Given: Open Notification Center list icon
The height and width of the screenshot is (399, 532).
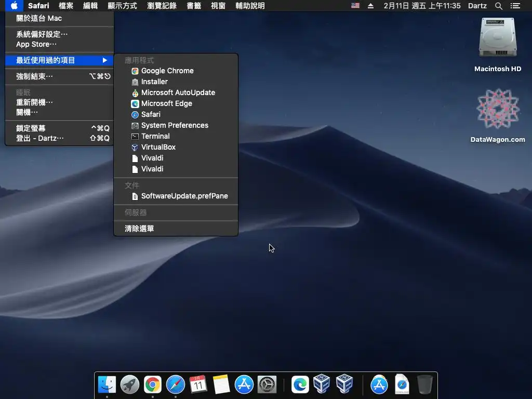Looking at the screenshot, I should (515, 6).
